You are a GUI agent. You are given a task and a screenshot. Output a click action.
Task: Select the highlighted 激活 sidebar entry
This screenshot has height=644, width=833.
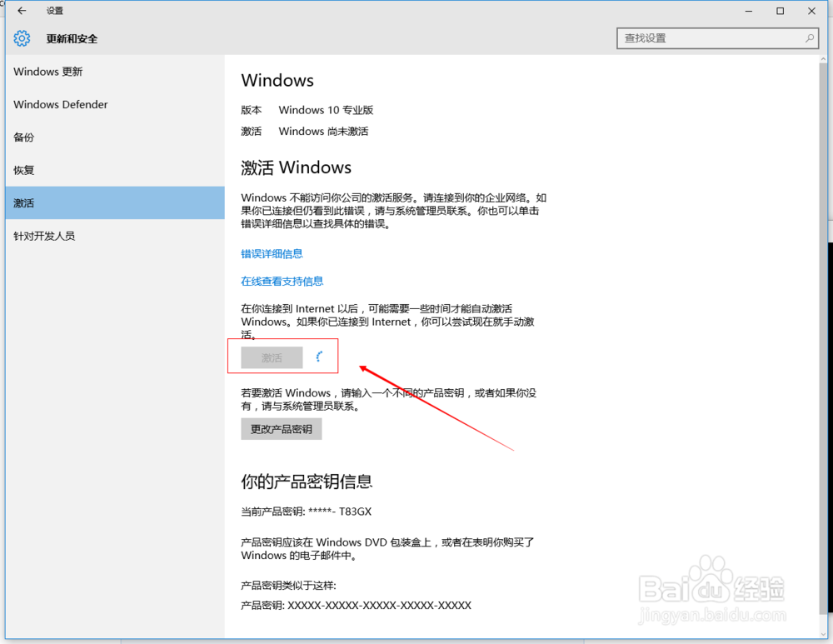click(x=23, y=202)
